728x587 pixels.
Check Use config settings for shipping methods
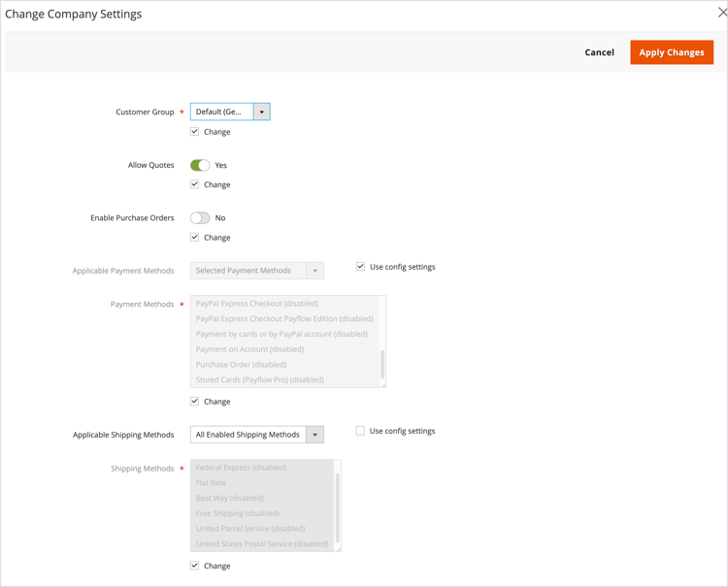360,431
